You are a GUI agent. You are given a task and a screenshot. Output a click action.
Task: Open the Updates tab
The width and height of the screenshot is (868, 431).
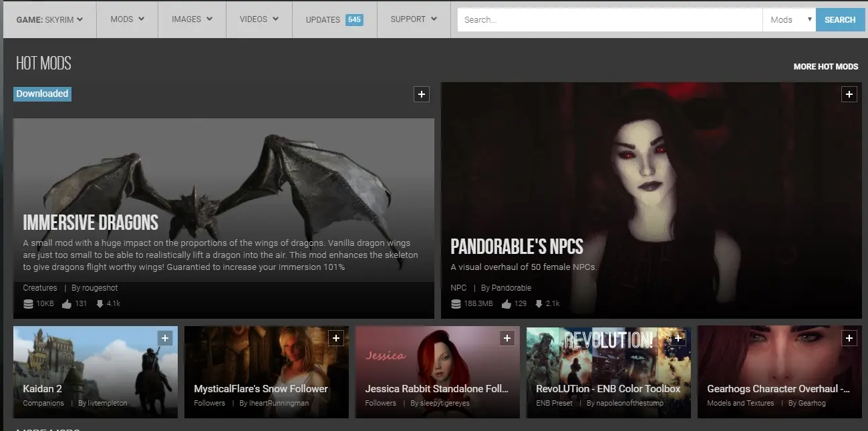point(334,19)
